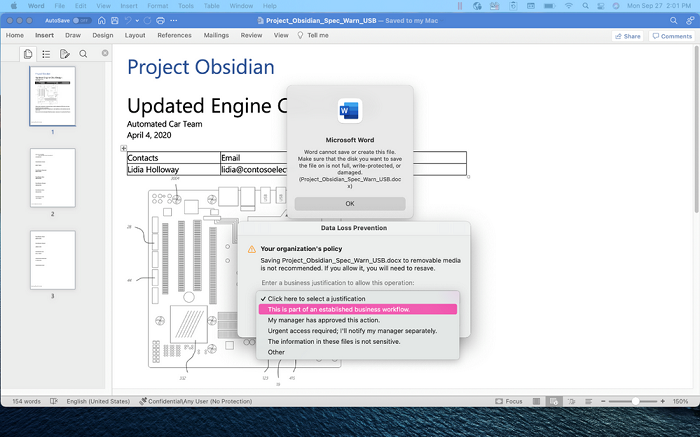
Task: Click OK in the Microsoft Word dialog
Action: coord(350,204)
